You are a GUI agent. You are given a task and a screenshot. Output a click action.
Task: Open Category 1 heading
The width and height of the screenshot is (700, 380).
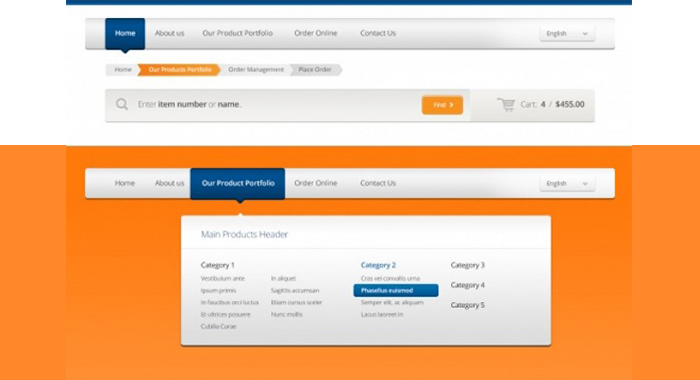tap(217, 265)
